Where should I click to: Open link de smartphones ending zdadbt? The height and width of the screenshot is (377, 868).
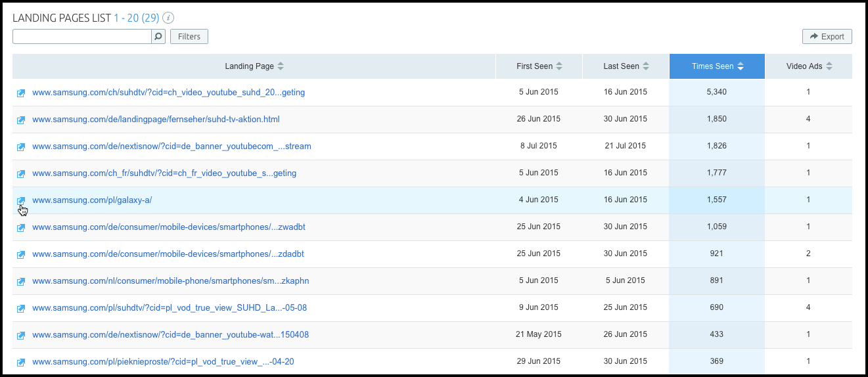(x=168, y=254)
